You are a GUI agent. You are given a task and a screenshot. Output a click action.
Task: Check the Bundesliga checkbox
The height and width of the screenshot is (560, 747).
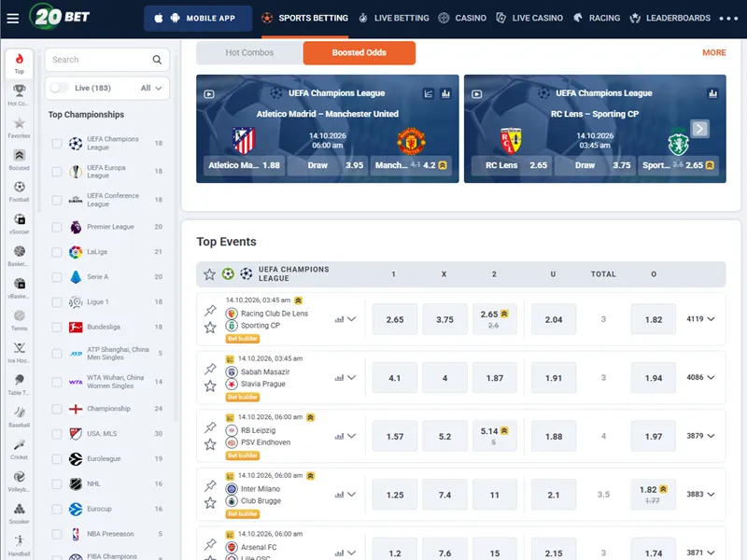57,328
